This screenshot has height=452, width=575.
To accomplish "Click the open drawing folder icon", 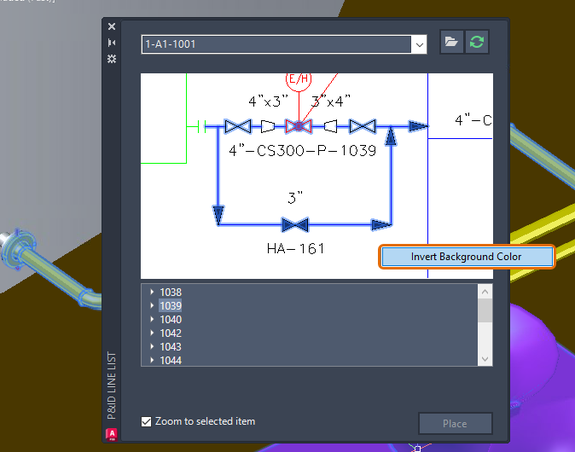I will pos(451,42).
